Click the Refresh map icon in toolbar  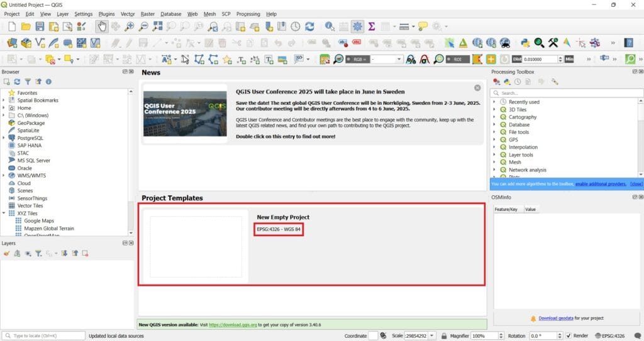click(x=309, y=26)
